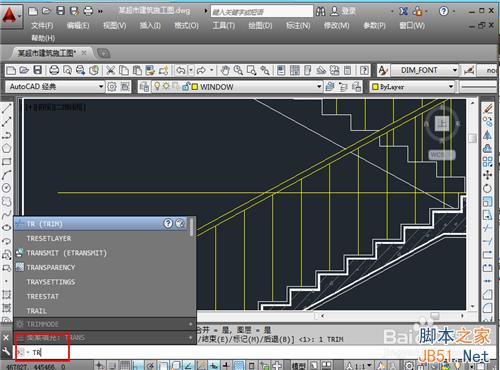Toggle the WINDOW layer lightbulb on/off
This screenshot has height=370, width=500.
157,87
